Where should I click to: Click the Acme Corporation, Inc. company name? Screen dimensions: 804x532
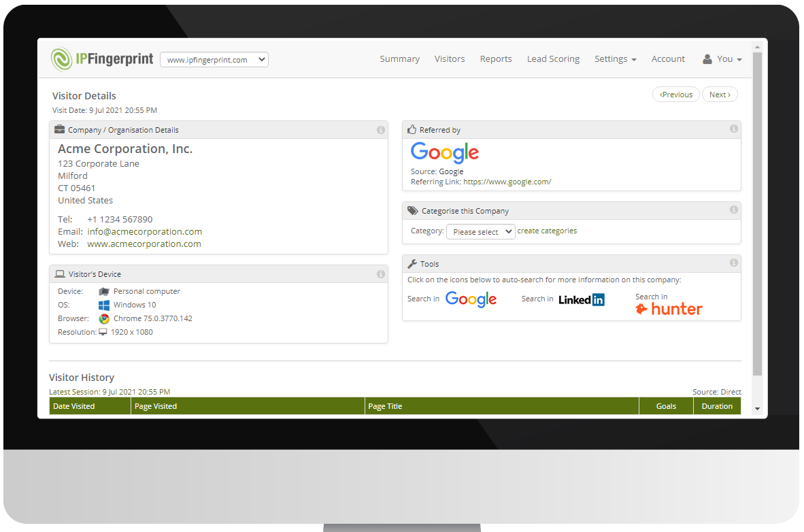pyautogui.click(x=125, y=149)
